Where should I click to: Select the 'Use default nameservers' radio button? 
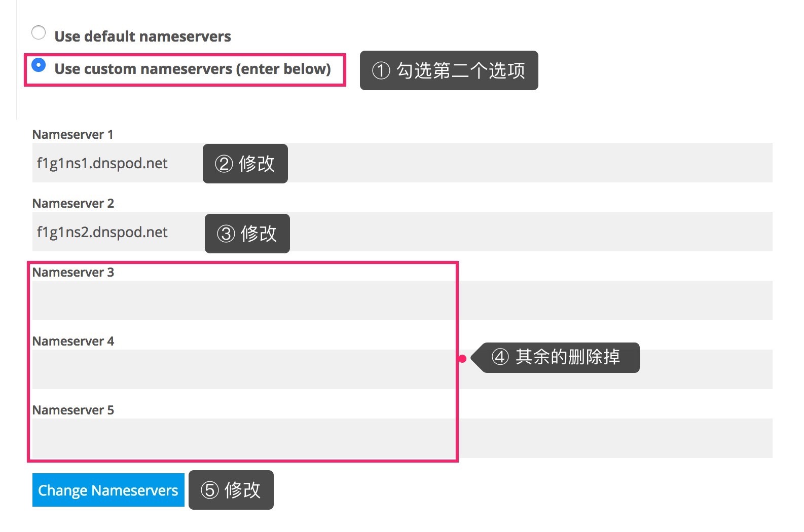click(x=39, y=32)
